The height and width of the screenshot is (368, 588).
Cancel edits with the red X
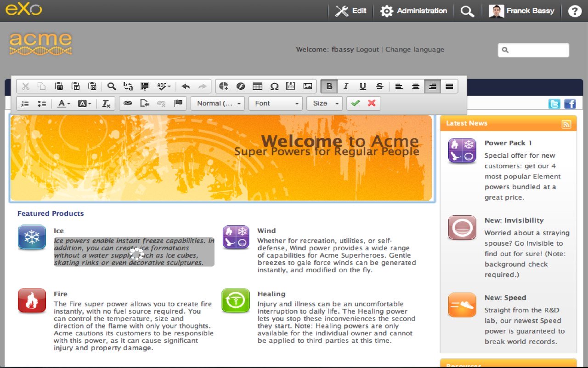pyautogui.click(x=372, y=103)
